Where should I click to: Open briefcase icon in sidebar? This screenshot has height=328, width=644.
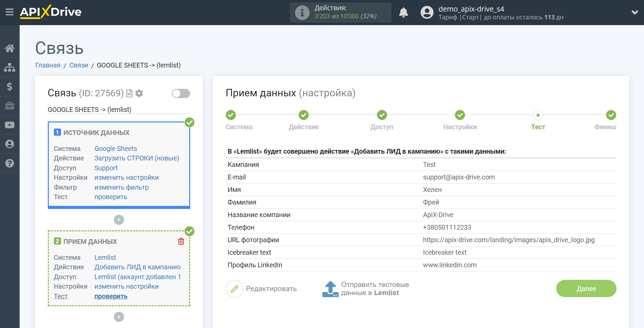(x=9, y=106)
